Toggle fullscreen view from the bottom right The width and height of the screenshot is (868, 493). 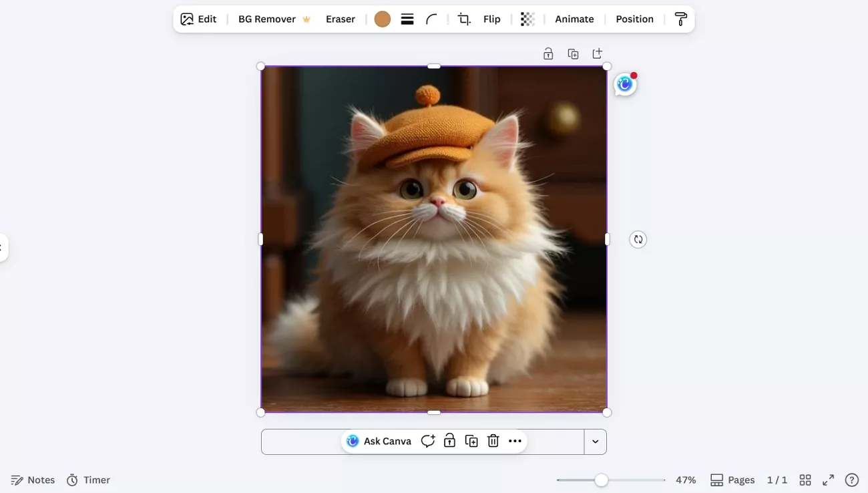pyautogui.click(x=829, y=480)
